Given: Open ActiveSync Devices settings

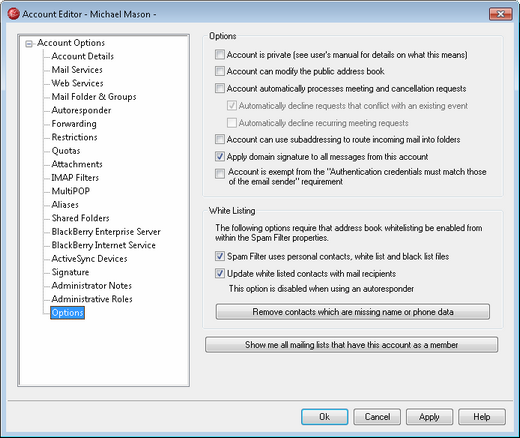Looking at the screenshot, I should pos(89,258).
